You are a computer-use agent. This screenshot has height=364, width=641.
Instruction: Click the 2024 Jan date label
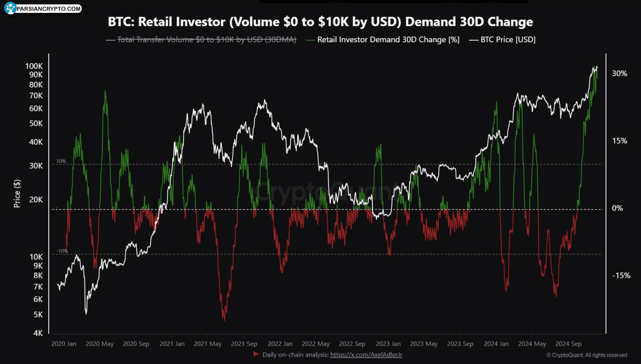tap(496, 344)
